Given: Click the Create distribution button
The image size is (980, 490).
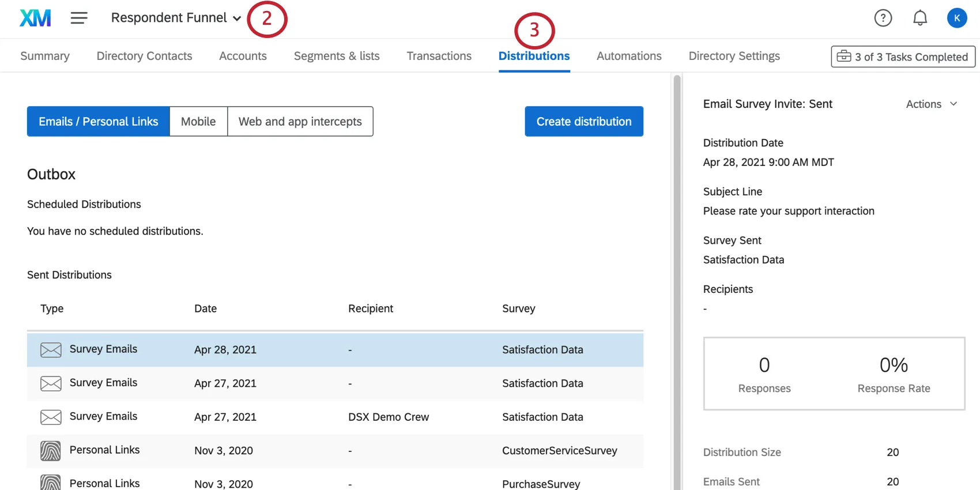Looking at the screenshot, I should click(x=583, y=122).
